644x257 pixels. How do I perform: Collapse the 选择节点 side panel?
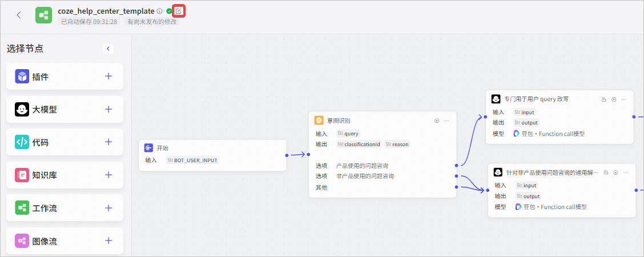[108, 49]
